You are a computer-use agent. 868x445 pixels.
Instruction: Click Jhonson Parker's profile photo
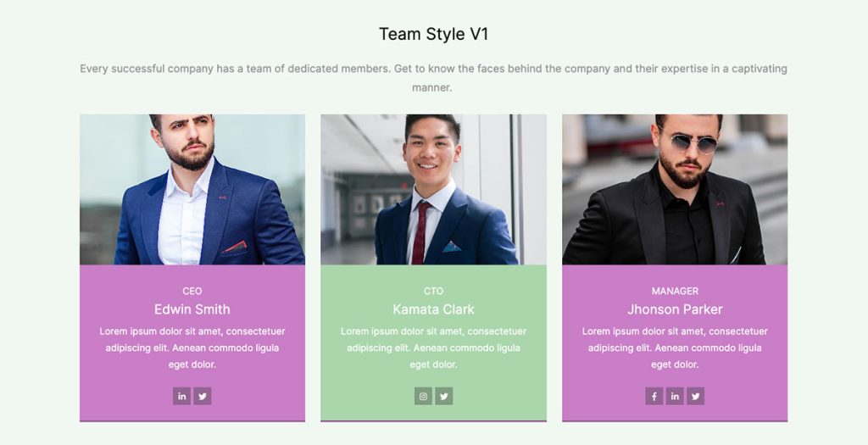pyautogui.click(x=675, y=189)
